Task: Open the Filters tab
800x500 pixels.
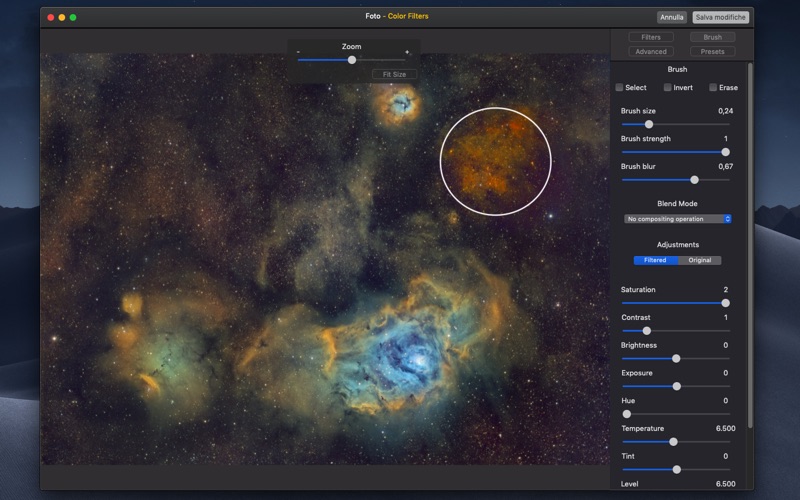Action: [651, 37]
